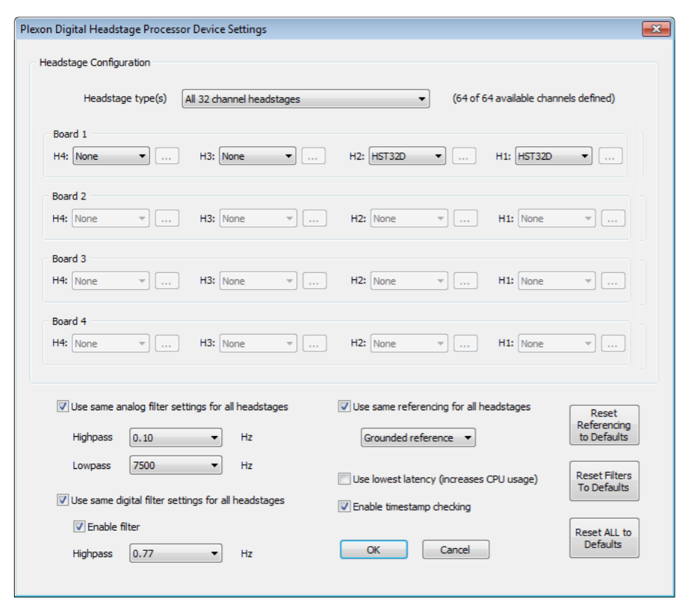This screenshot has height=616, width=687.
Task: Click ellipsis button next to Board 1 H4
Action: 167,156
